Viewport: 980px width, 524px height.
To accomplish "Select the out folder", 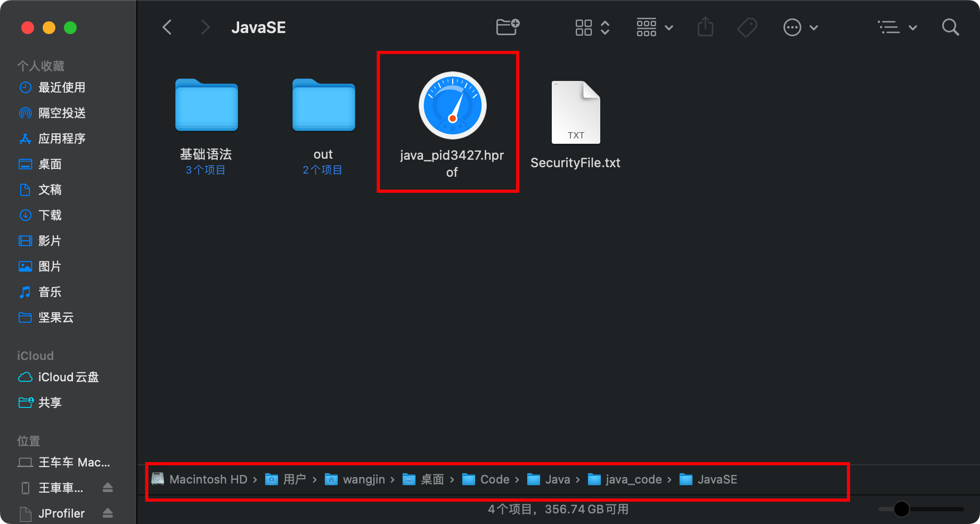I will pos(323,105).
